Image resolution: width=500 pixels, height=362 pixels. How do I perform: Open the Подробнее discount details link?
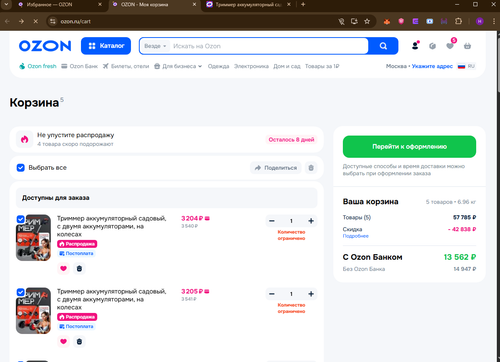point(356,236)
